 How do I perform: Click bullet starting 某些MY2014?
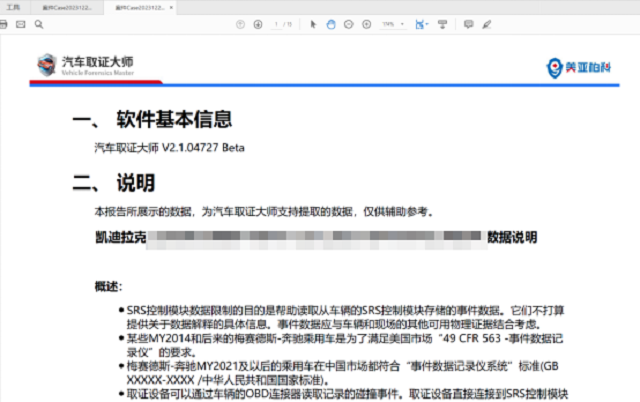click(345, 345)
